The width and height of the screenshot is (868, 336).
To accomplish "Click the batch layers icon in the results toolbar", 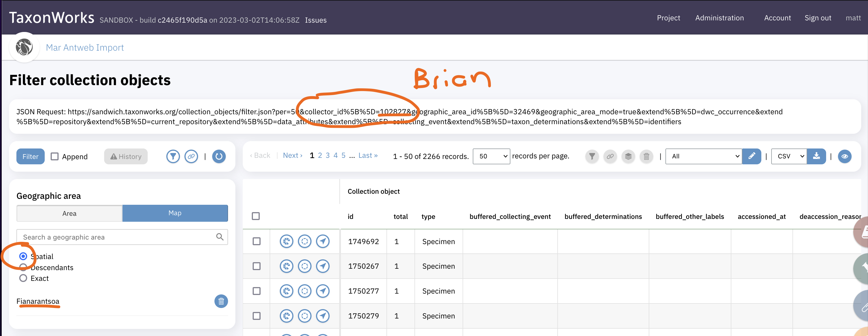I will (628, 156).
